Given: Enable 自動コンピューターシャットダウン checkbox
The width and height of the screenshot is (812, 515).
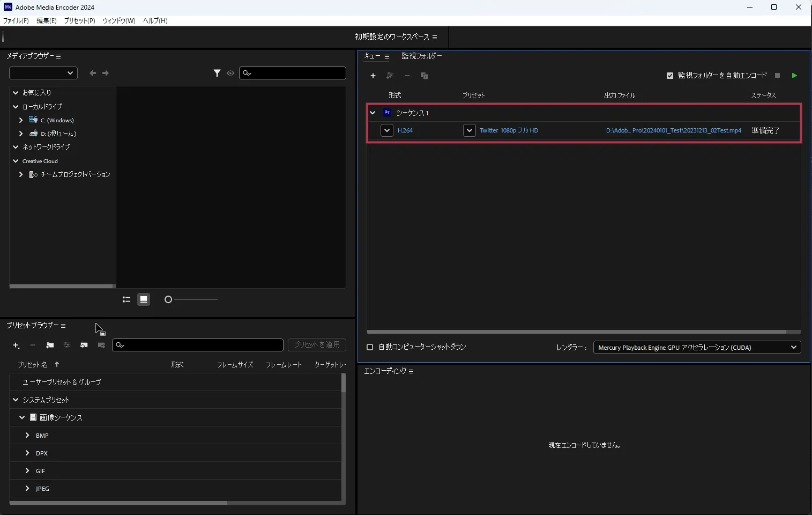Looking at the screenshot, I should pos(370,347).
